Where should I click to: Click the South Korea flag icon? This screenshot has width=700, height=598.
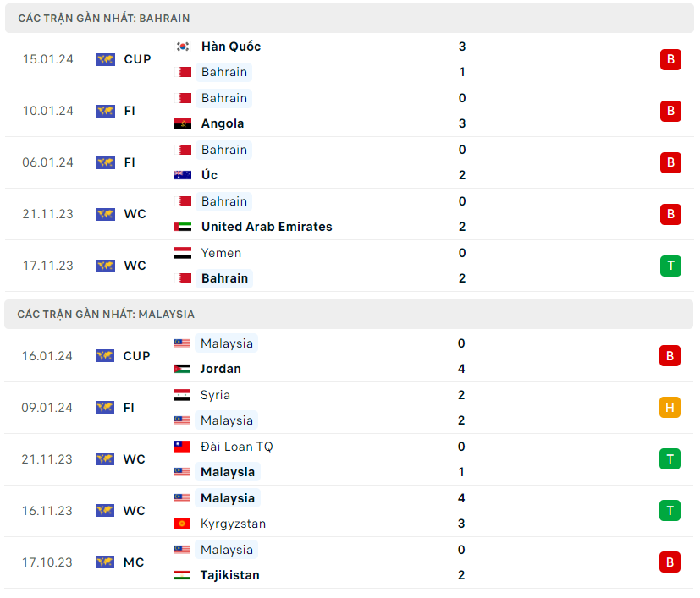coord(183,47)
